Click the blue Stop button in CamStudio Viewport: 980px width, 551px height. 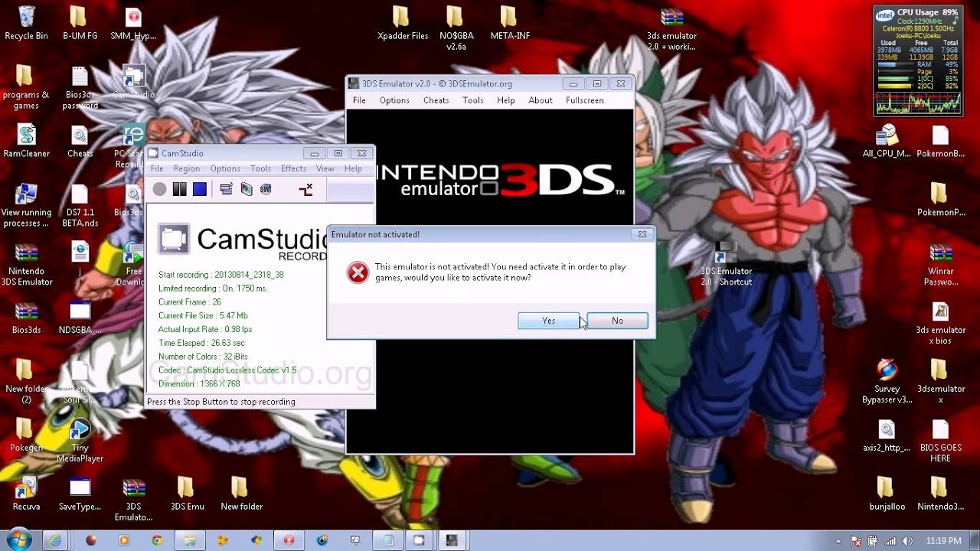pos(200,189)
